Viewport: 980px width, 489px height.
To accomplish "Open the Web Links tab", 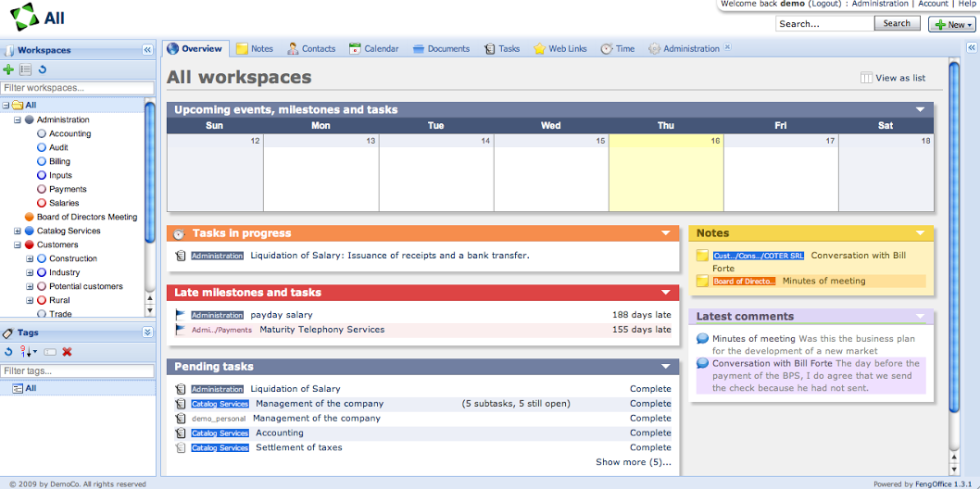I will (x=560, y=49).
